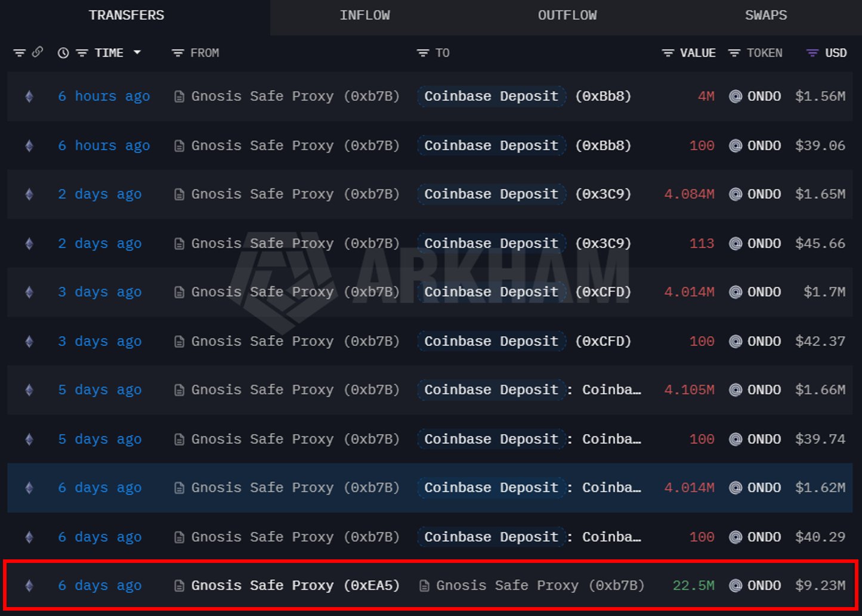Screen dimensions: 862x616
Task: Click the contract icon before Gnosis Safe Proxy (0xEA5)
Action: click(x=179, y=586)
